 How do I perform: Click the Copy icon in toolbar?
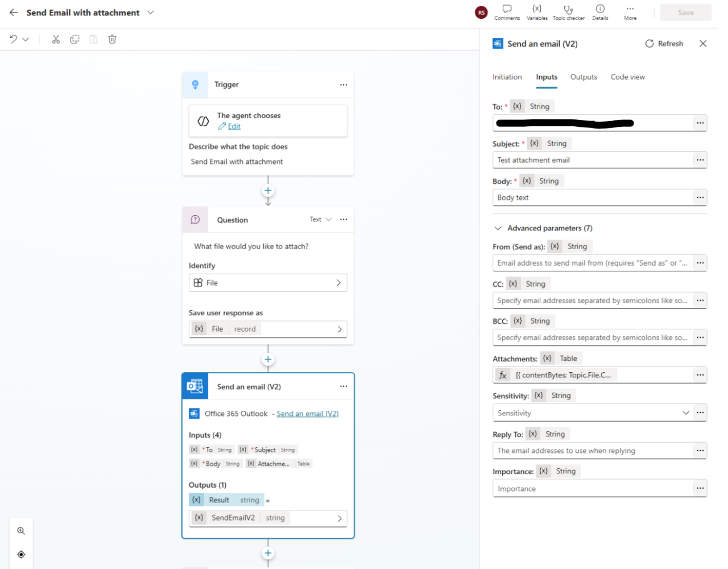point(75,39)
